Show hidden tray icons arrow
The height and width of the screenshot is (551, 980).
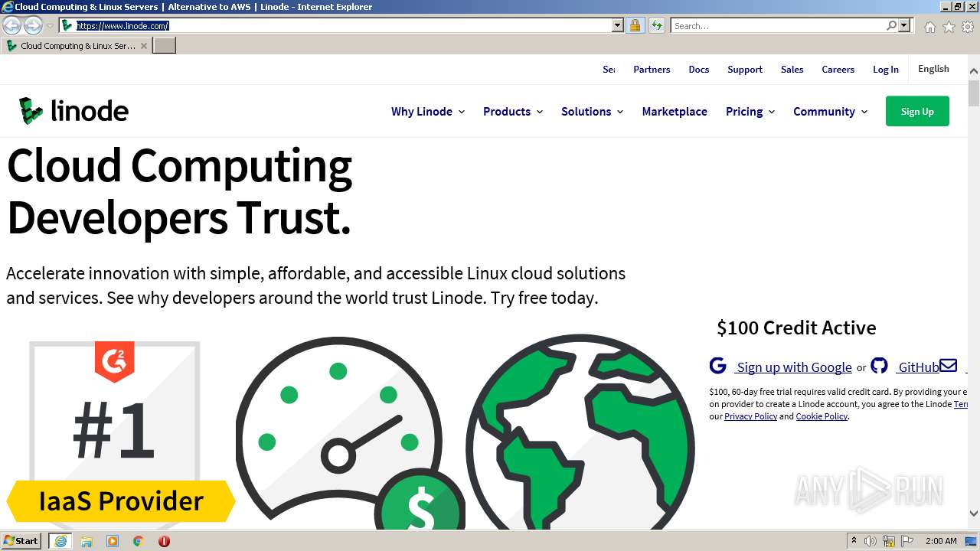(854, 540)
